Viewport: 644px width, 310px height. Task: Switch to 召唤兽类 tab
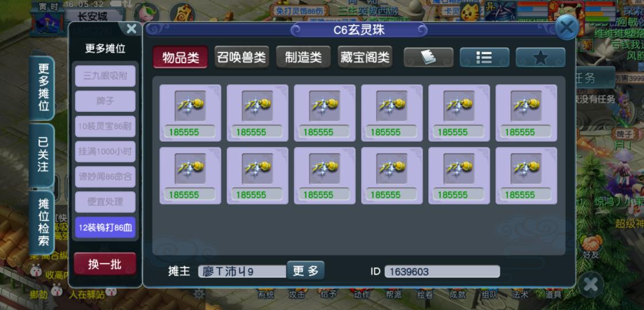pyautogui.click(x=242, y=57)
